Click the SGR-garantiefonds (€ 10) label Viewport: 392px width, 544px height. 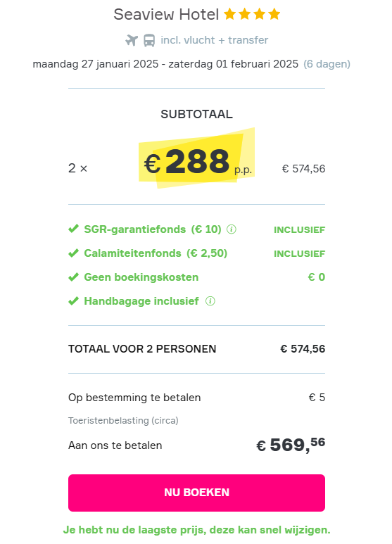(153, 229)
